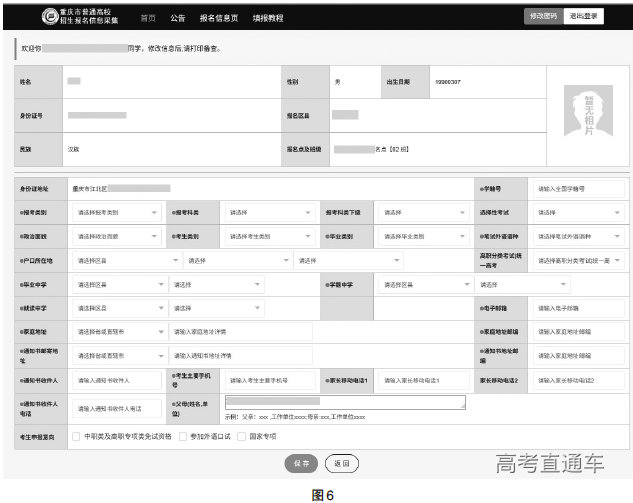Screen dimensions: 633x503
Task: Click the 暂无相片 photo placeholder
Action: tap(588, 110)
